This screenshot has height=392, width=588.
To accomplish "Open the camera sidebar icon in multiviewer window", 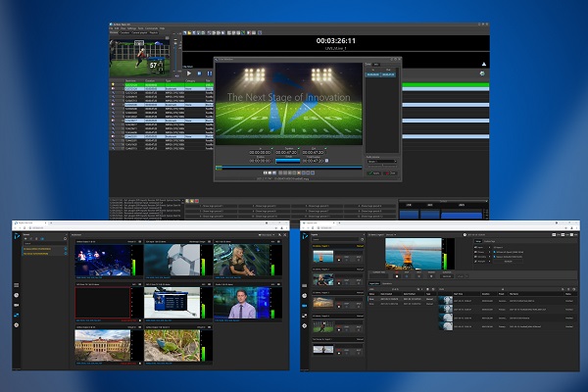I will coord(16,306).
